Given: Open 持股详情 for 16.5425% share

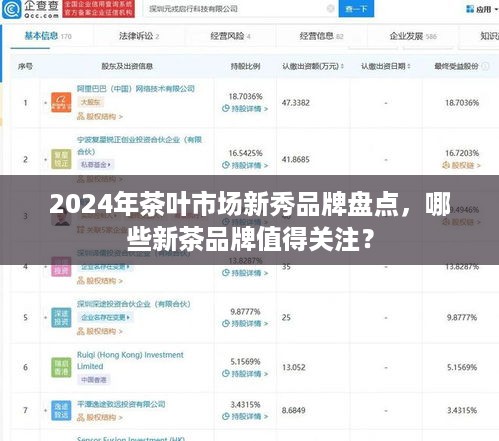Looking at the screenshot, I should tap(245, 165).
